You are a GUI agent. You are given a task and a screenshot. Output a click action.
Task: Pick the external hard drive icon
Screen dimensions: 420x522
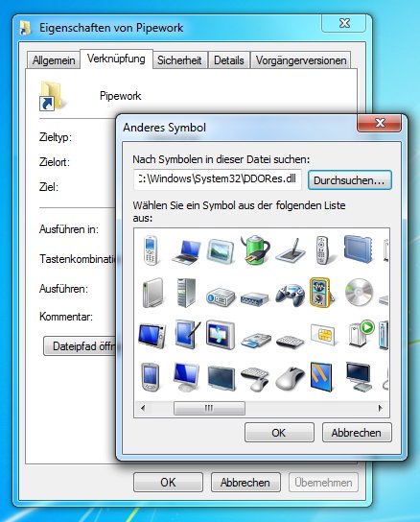[x=152, y=293]
